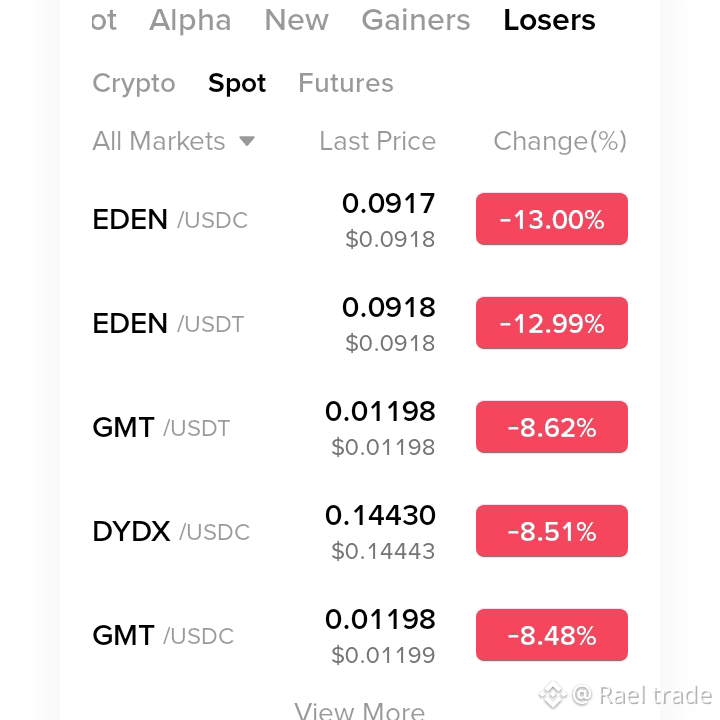The height and width of the screenshot is (720, 720).
Task: Open the GMT/USDT pair row
Action: tap(360, 428)
